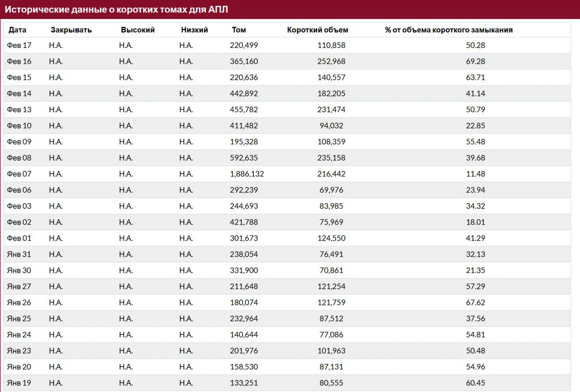The image size is (580, 392).
Task: Click the Низкий column header
Action: tap(194, 30)
